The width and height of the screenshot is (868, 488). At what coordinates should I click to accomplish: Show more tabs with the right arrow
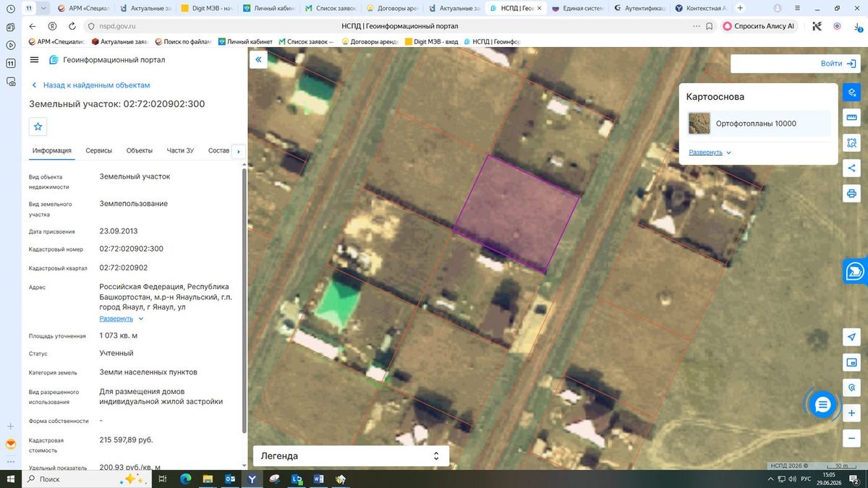[239, 151]
